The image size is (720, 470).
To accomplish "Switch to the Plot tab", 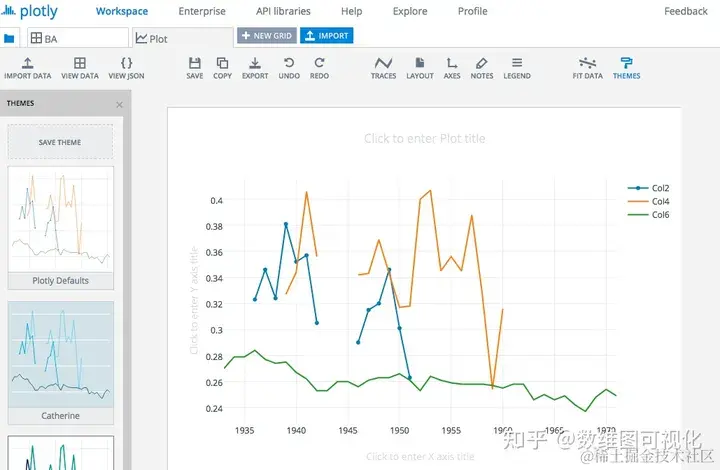I will (183, 38).
